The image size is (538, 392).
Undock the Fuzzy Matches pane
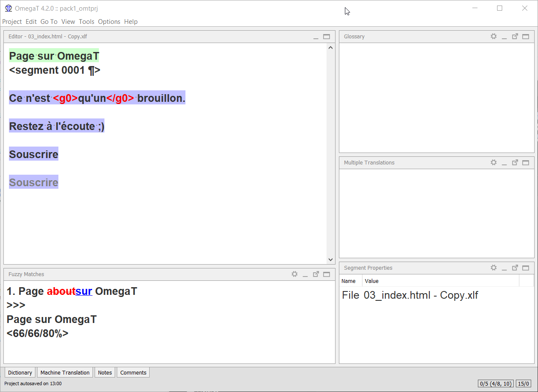tap(316, 274)
